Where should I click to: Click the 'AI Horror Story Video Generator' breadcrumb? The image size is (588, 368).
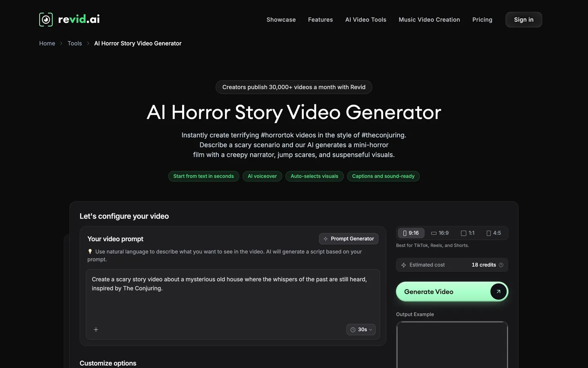[138, 43]
